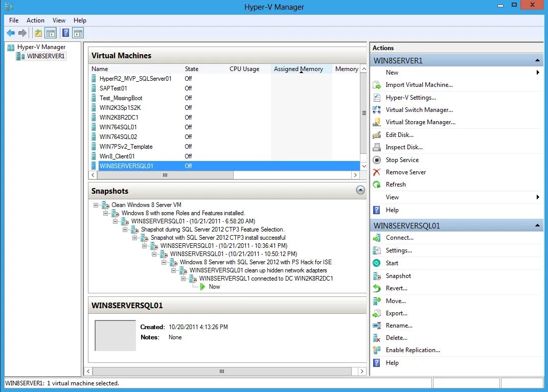
Task: Click the VM list horizontal scrollbar thumb
Action: pyautogui.click(x=165, y=175)
